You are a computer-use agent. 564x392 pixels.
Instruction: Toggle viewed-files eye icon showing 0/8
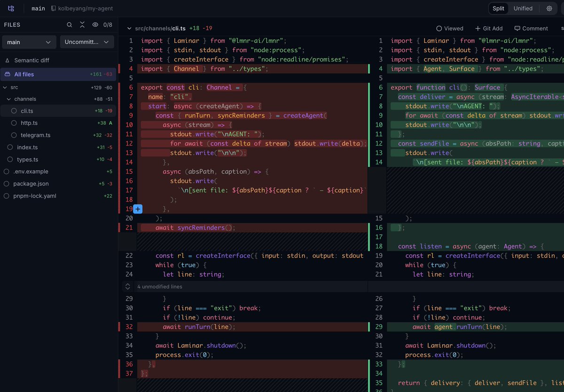tap(95, 25)
